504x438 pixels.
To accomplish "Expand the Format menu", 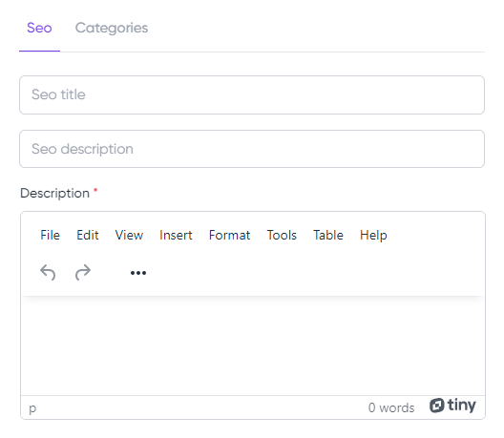I will 229,235.
